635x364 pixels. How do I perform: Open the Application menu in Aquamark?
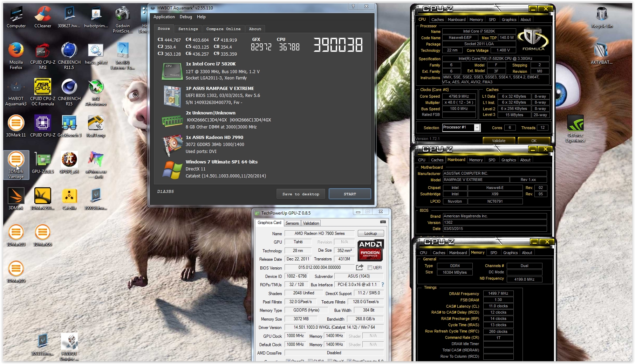tap(164, 17)
